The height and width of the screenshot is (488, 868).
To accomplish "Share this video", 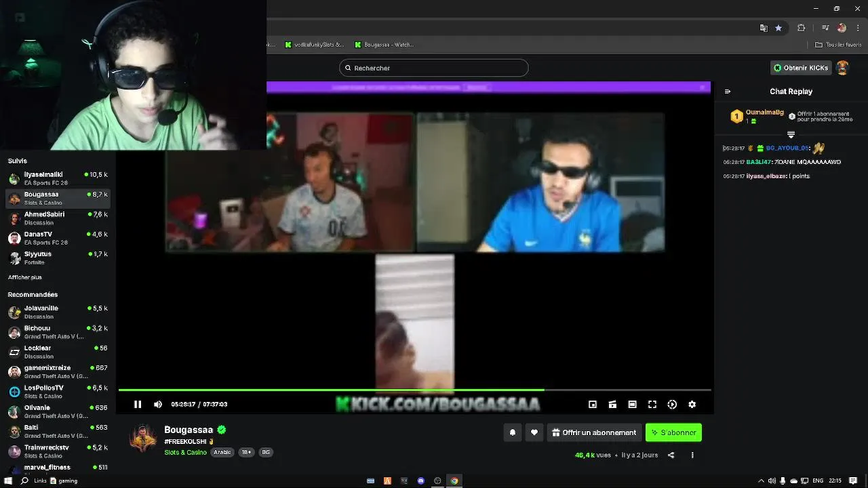I will tap(671, 455).
